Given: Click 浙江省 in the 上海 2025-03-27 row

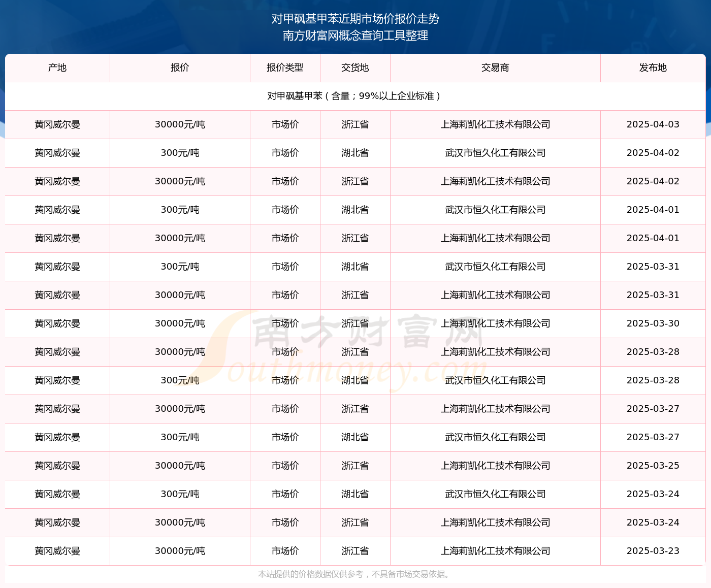Looking at the screenshot, I should click(x=355, y=409).
